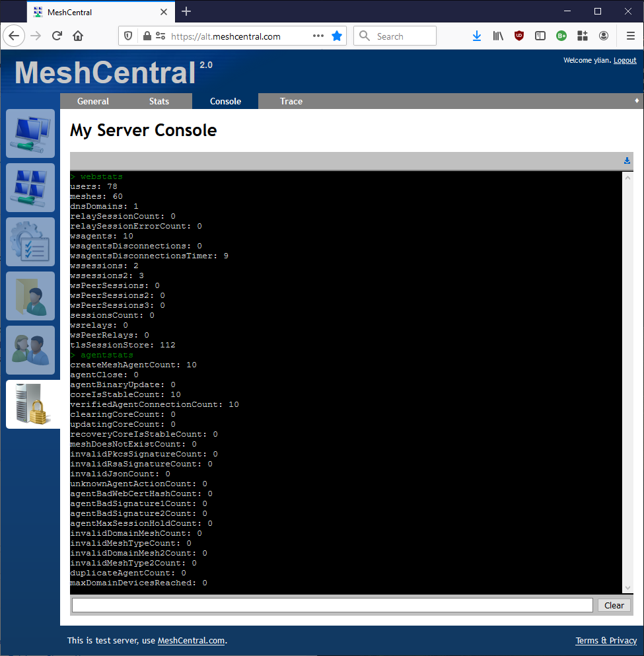Open green B+ extension icon

pos(561,36)
